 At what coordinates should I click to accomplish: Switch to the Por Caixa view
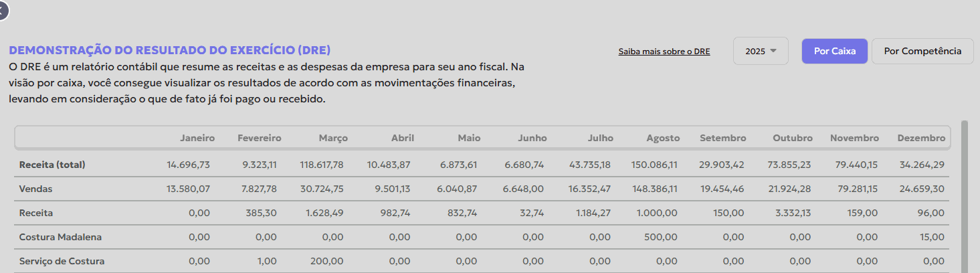coord(834,51)
